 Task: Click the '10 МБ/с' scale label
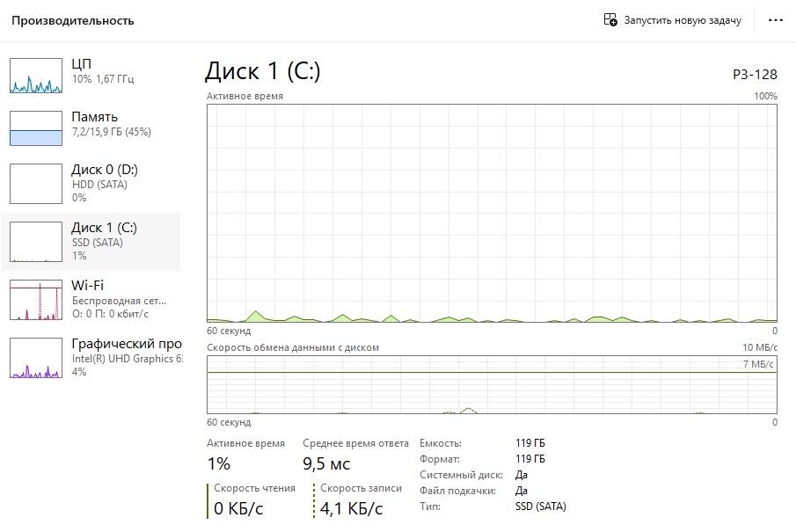[x=759, y=347]
